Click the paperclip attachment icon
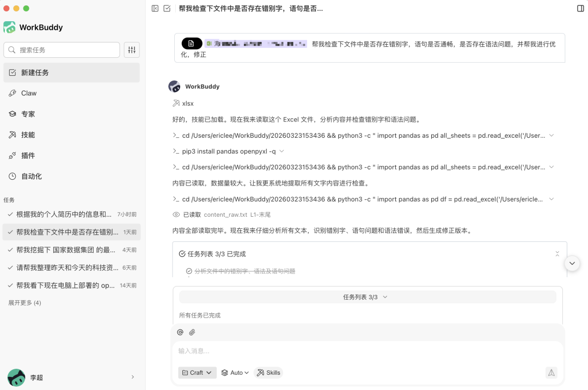The width and height of the screenshot is (588, 390). pos(192,332)
